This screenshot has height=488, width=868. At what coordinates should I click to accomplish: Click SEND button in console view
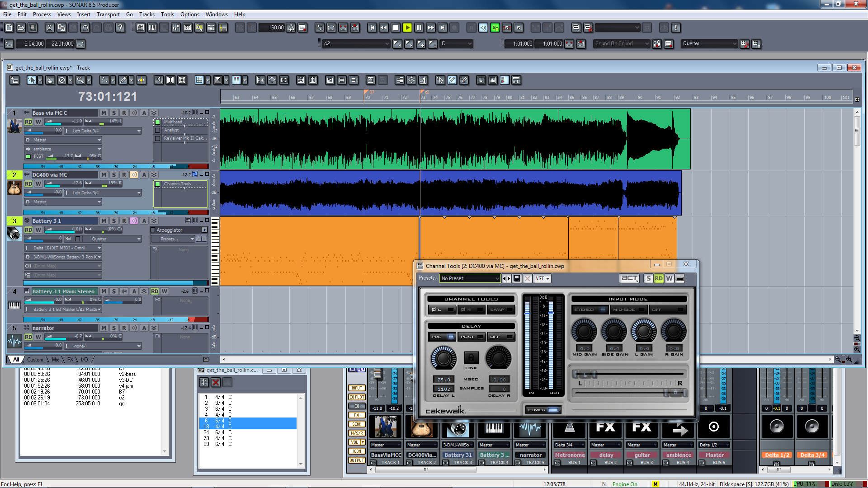357,424
